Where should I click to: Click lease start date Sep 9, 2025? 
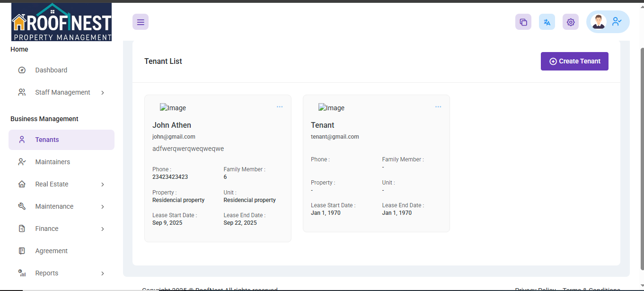167,223
